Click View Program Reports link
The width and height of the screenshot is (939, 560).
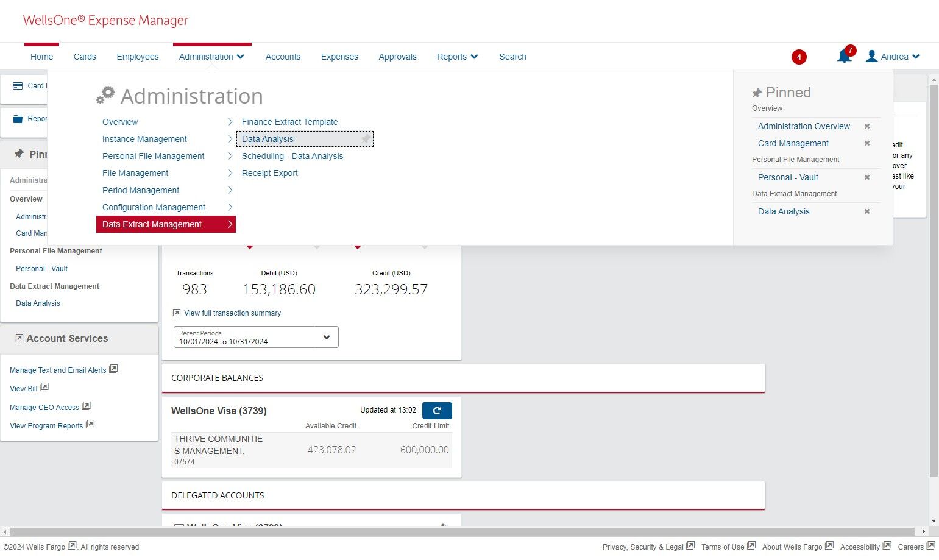pyautogui.click(x=46, y=425)
